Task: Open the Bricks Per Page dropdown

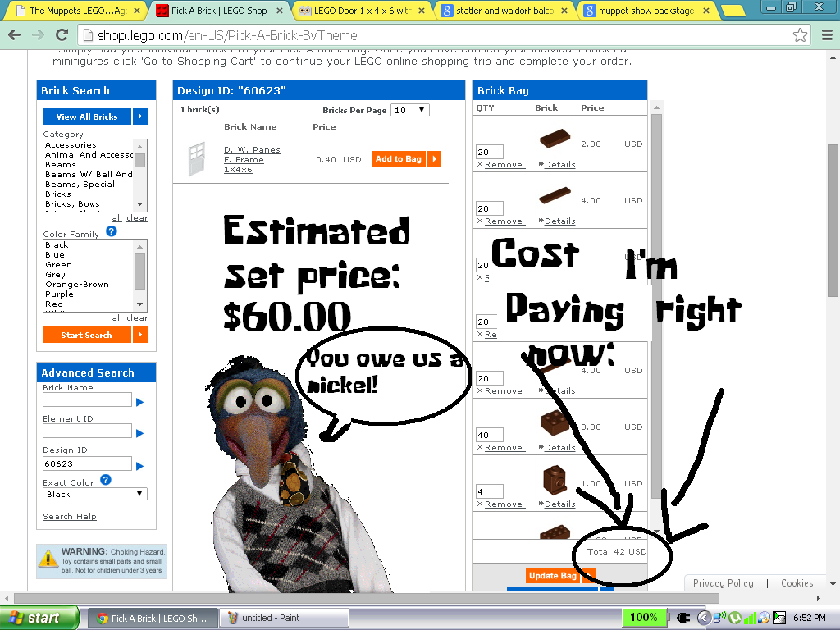Action: tap(410, 110)
